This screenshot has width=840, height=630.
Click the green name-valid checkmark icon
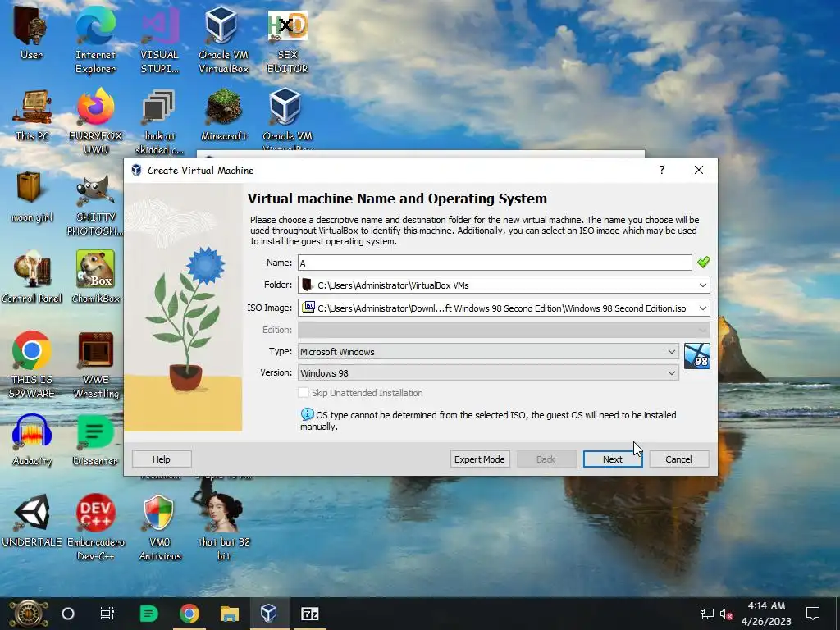tap(703, 262)
